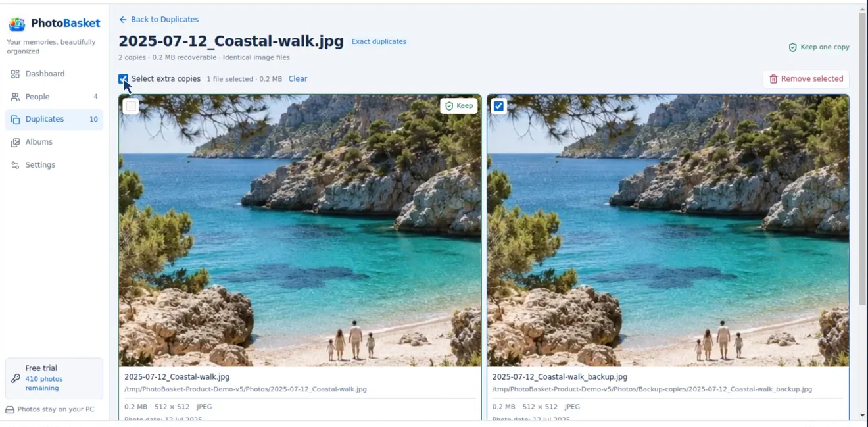Click the Keep badge on the first photo
Screen dimensions: 868x427
coord(459,106)
